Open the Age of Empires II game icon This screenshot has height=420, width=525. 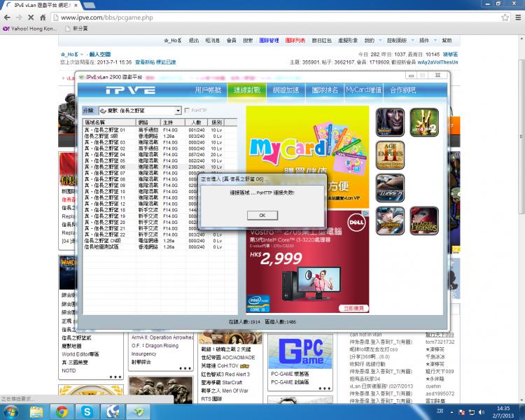pos(390,155)
